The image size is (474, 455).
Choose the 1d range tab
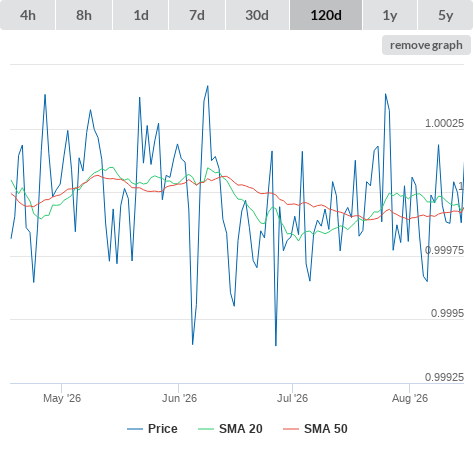tap(141, 15)
